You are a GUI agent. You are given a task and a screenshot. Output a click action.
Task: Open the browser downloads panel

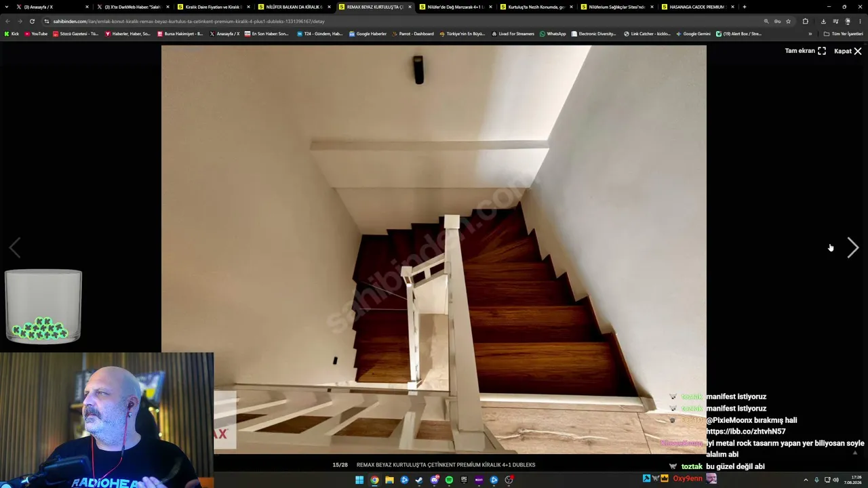[823, 21]
